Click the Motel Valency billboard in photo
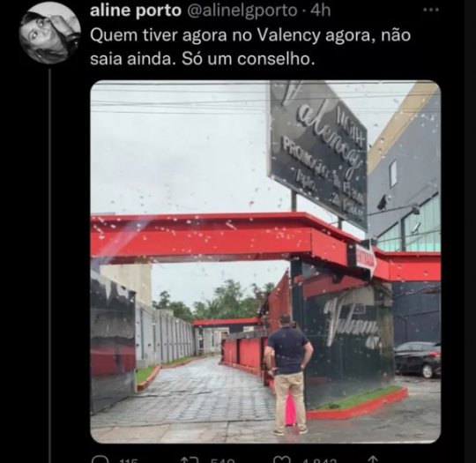The height and width of the screenshot is (463, 476). pos(318,155)
